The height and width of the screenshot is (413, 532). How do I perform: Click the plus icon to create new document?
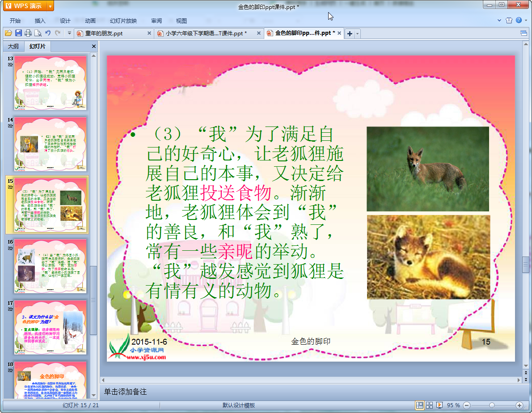tap(350, 34)
